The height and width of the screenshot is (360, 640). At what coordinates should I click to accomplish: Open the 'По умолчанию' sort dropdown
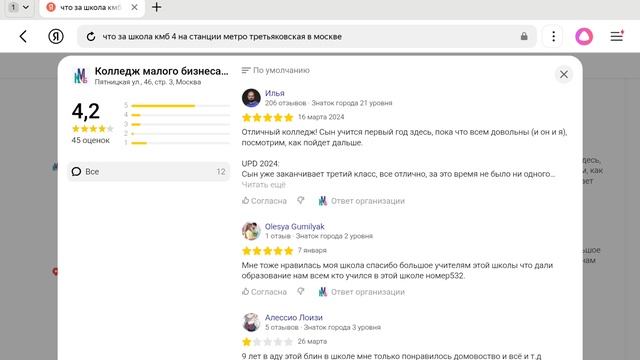coord(276,70)
